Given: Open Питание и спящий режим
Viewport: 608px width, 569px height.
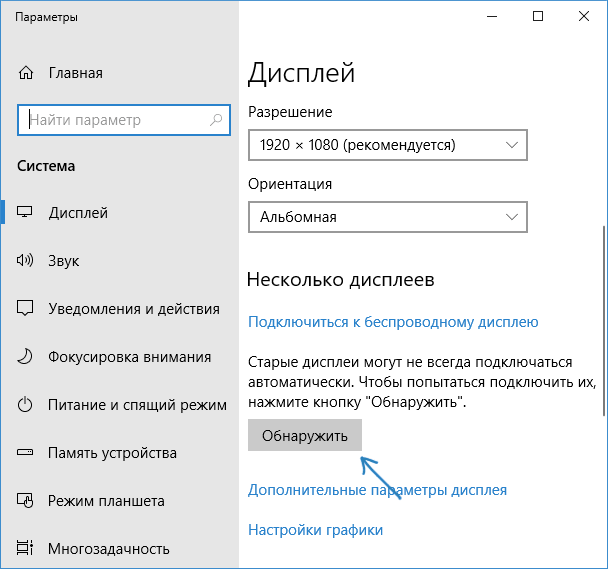Looking at the screenshot, I should tap(137, 405).
